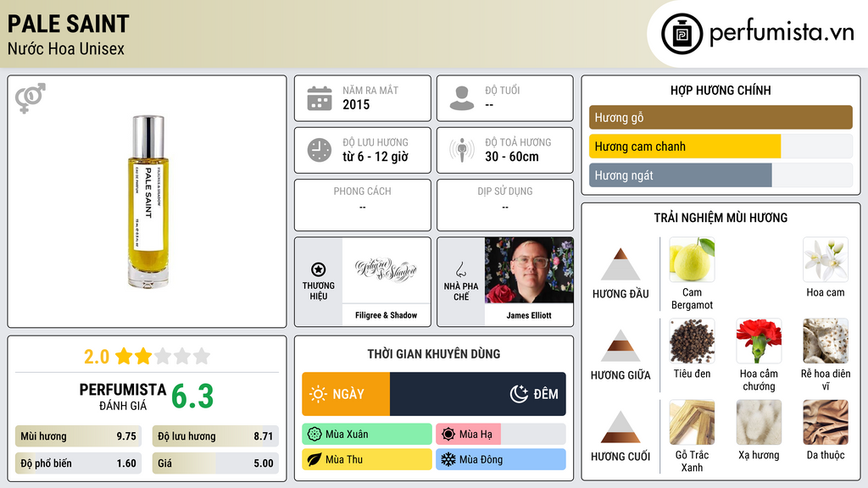868x488 pixels.
Task: Click the 2.0 star rating
Action: [x=147, y=356]
